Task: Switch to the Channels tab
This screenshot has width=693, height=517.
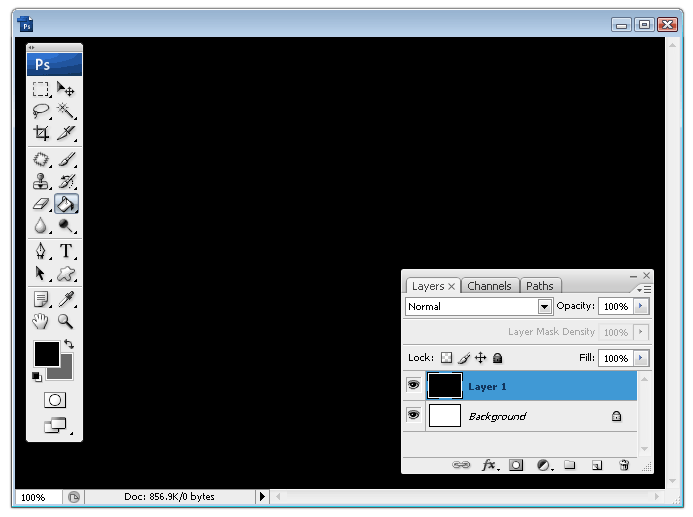Action: coord(489,286)
